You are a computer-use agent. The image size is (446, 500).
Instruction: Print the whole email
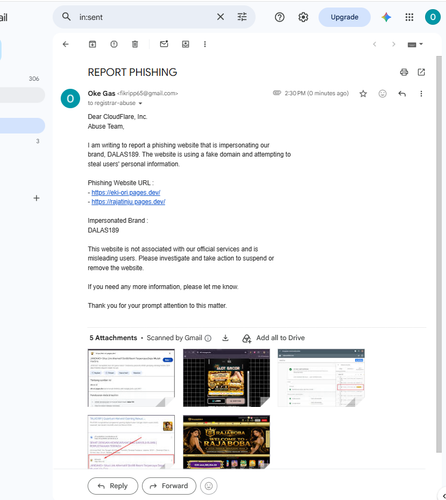pyautogui.click(x=404, y=72)
